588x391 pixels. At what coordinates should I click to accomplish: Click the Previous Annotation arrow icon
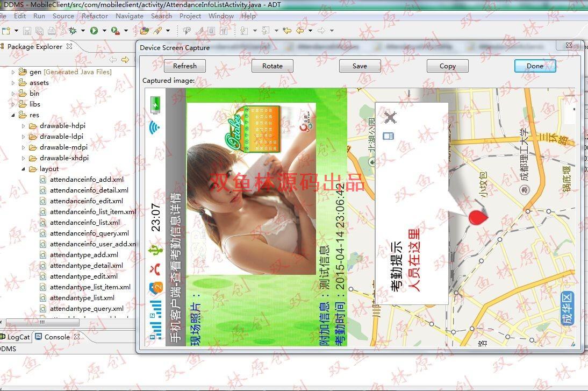tap(266, 31)
